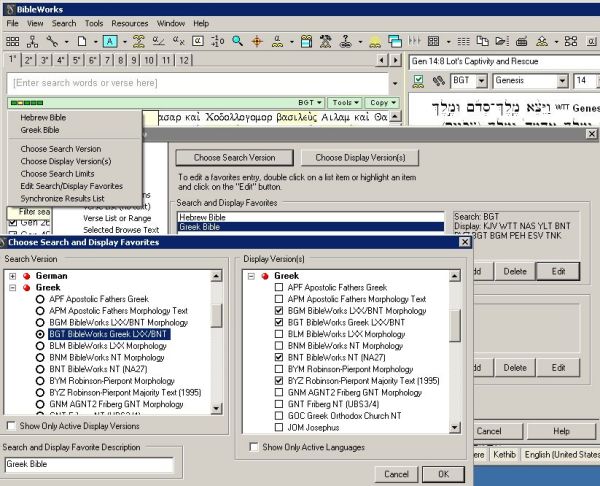600x486 pixels.
Task: Open the Search menu
Action: (x=64, y=23)
